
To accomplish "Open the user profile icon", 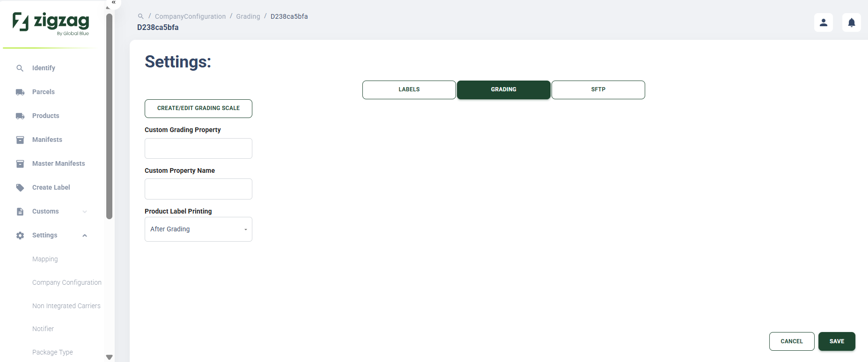I will click(824, 22).
